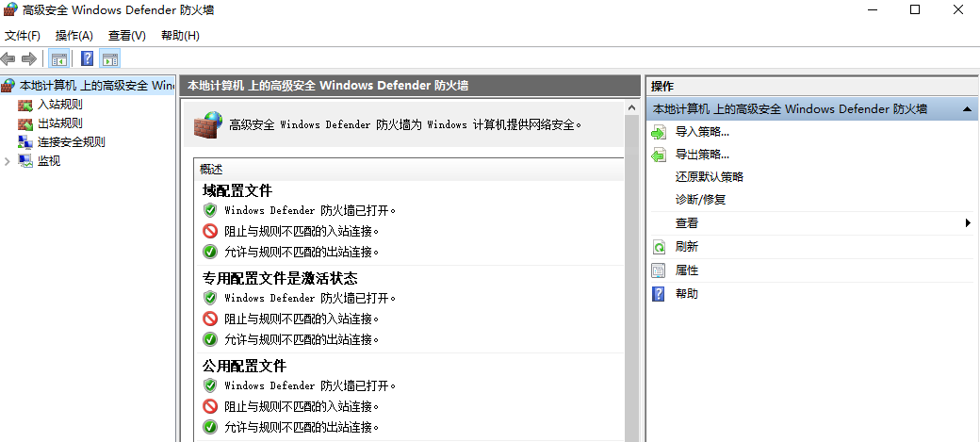Click red block icon under 专用配置文件
The height and width of the screenshot is (442, 980).
(210, 319)
